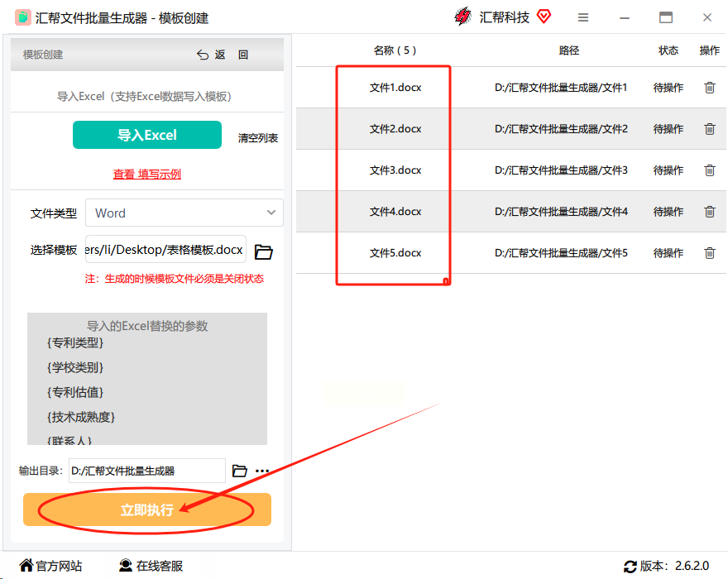Click the return arrow icon

click(203, 55)
